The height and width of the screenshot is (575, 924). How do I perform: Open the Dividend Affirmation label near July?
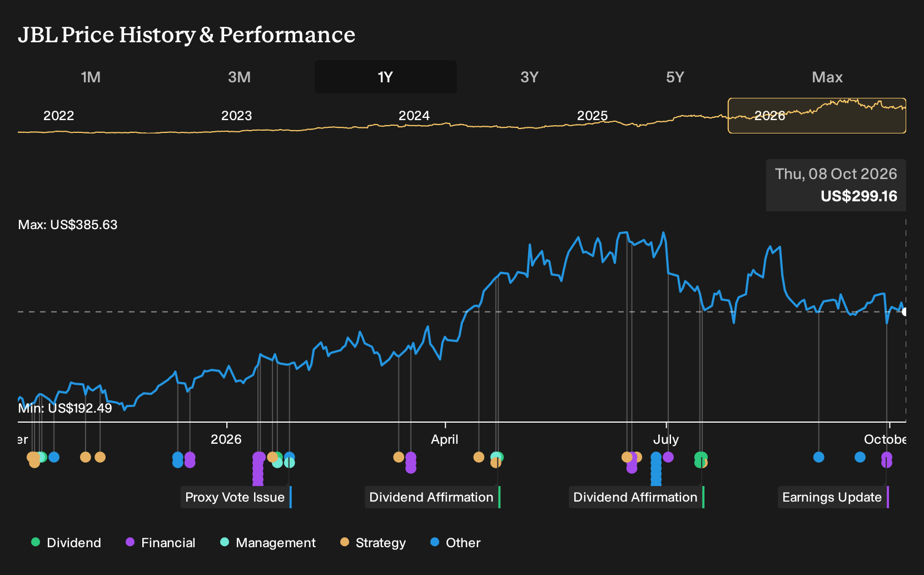(x=636, y=497)
